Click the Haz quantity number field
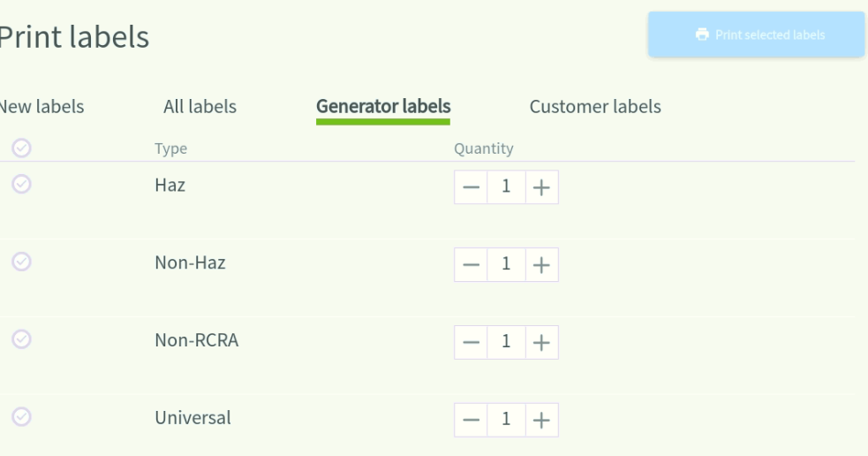 point(506,187)
